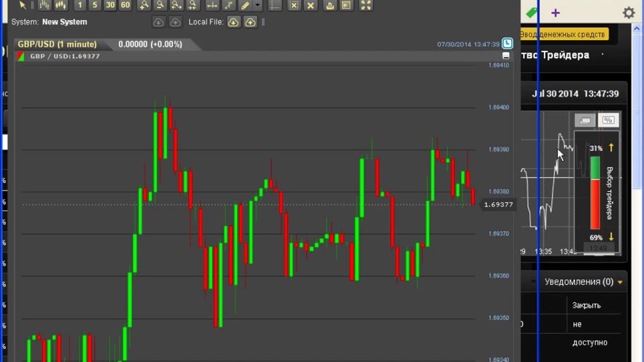Screen dimensions: 644x362
Task: Open the chart window layout icon
Action: (346, 5)
